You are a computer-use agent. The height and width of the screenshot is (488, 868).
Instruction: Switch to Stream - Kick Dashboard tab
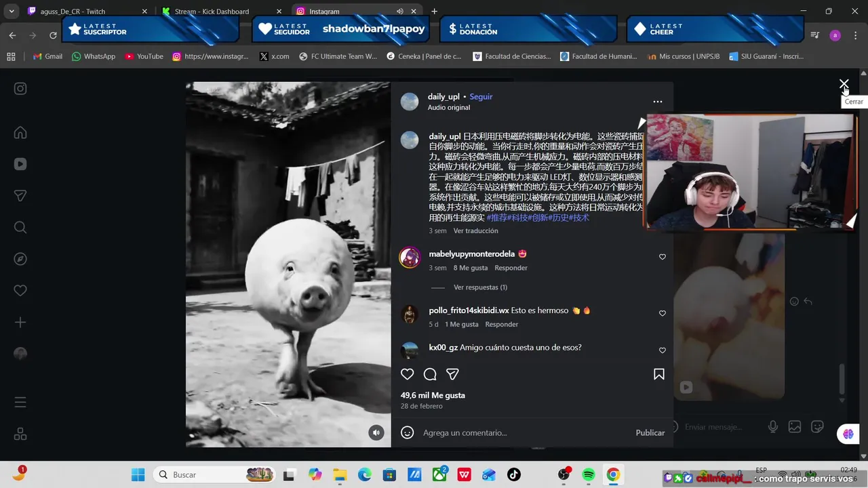pos(221,12)
